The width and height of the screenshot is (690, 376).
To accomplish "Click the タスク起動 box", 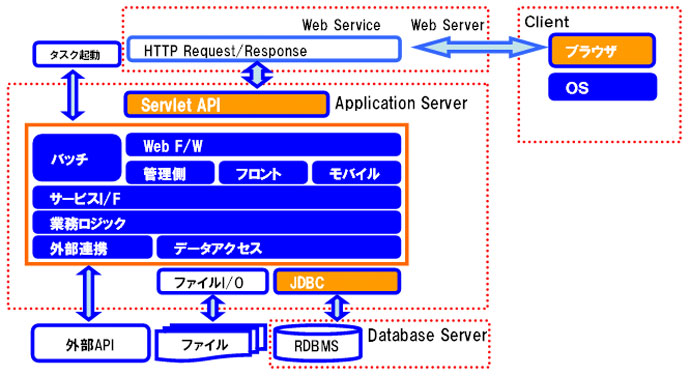I will click(77, 54).
